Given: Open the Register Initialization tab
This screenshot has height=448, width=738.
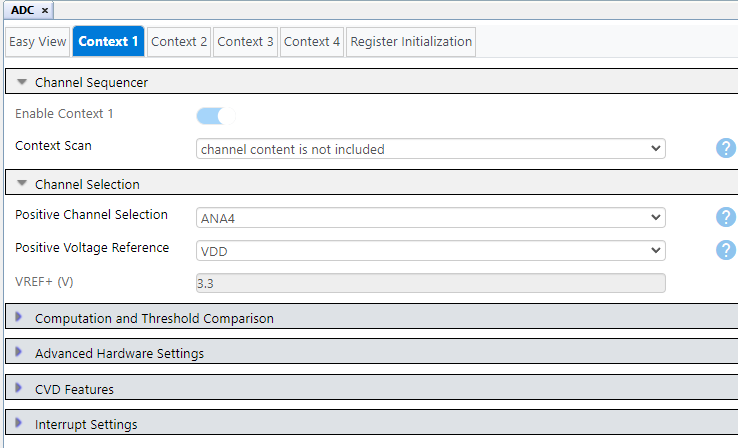Looking at the screenshot, I should tap(410, 42).
